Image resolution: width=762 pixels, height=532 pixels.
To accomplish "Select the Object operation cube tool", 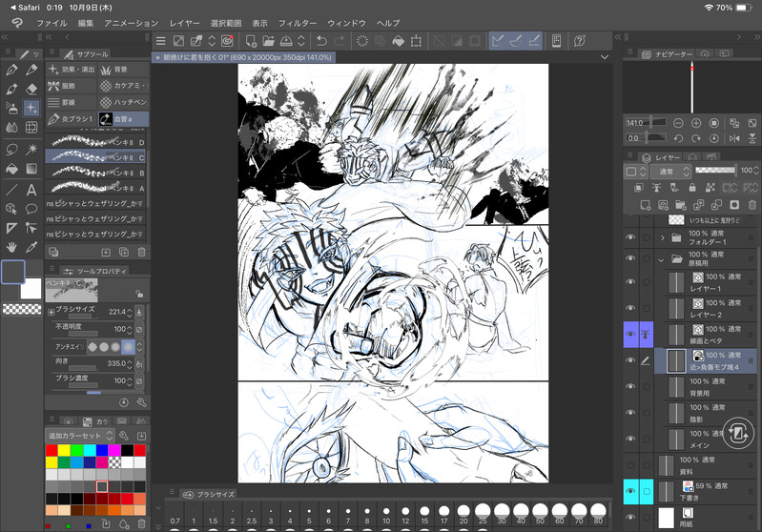I will point(11,209).
